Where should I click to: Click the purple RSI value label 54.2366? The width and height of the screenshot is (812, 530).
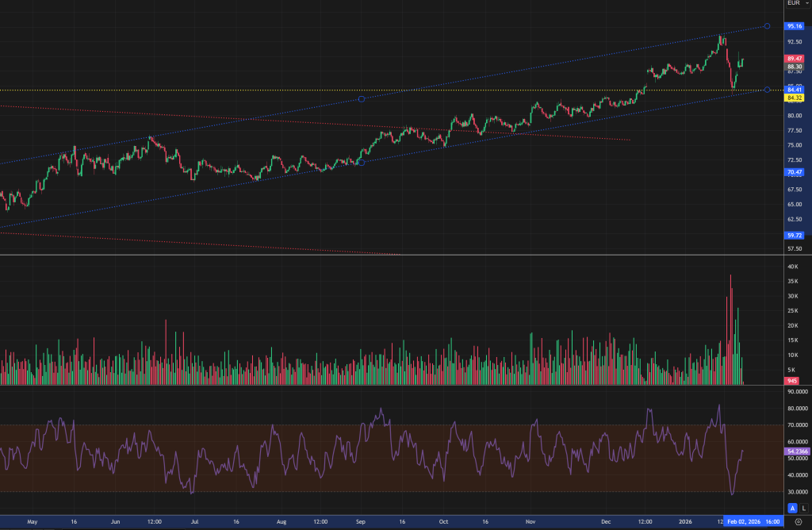coord(795,451)
